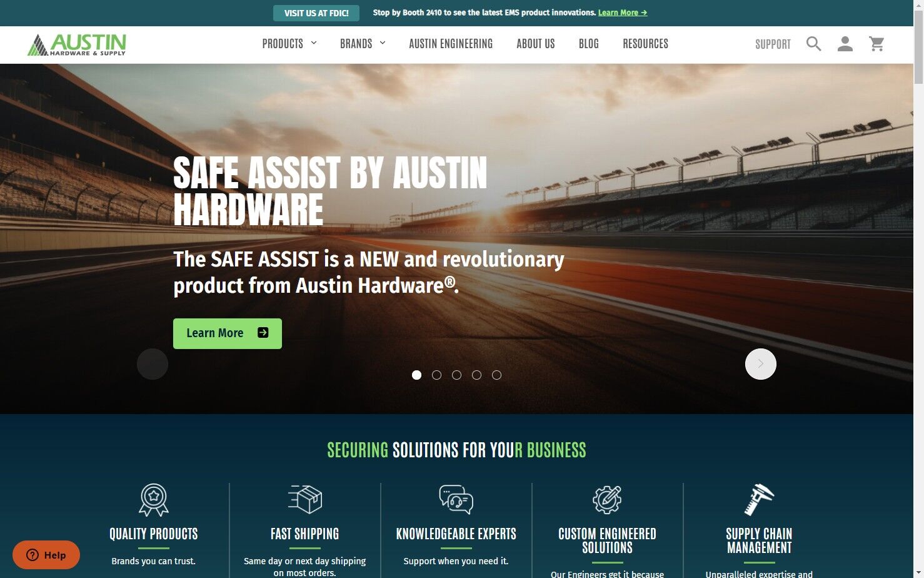
Task: Select the first carousel slide dot
Action: [x=417, y=375]
